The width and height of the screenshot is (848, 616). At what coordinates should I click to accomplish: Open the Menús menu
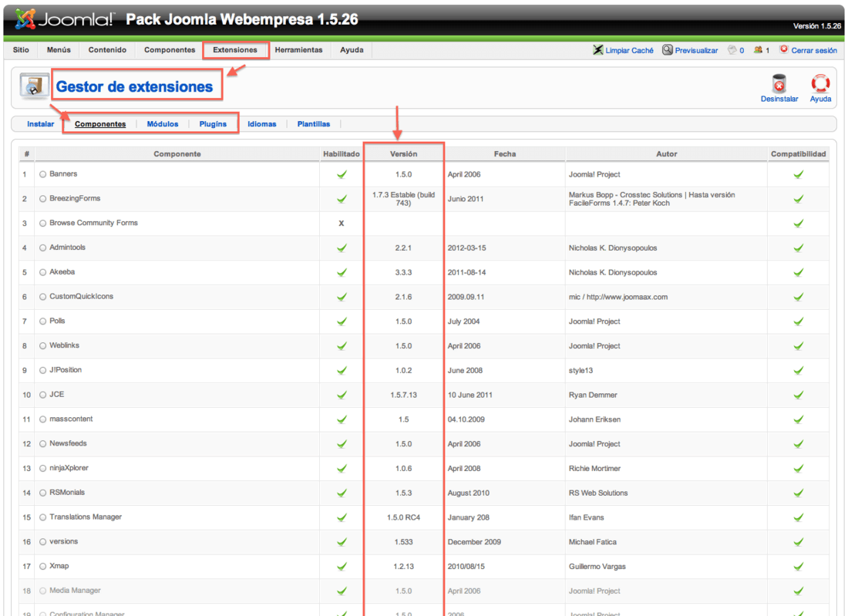pos(59,50)
